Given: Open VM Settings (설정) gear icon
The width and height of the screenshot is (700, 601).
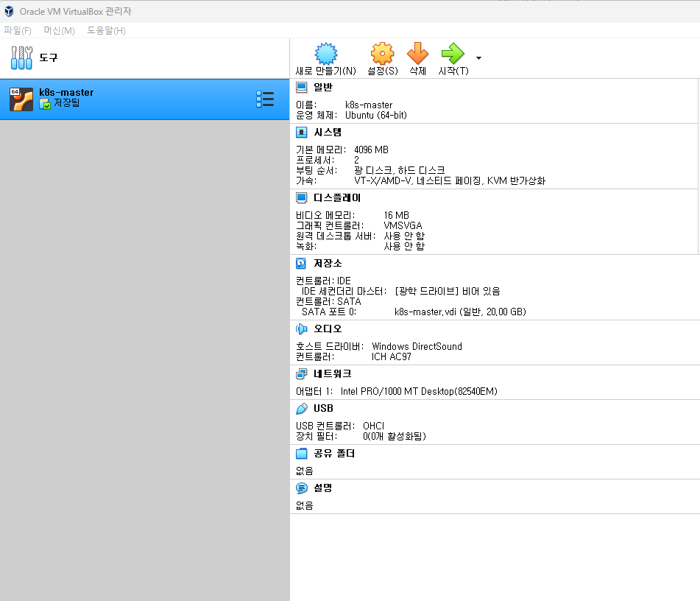Looking at the screenshot, I should pyautogui.click(x=383, y=54).
